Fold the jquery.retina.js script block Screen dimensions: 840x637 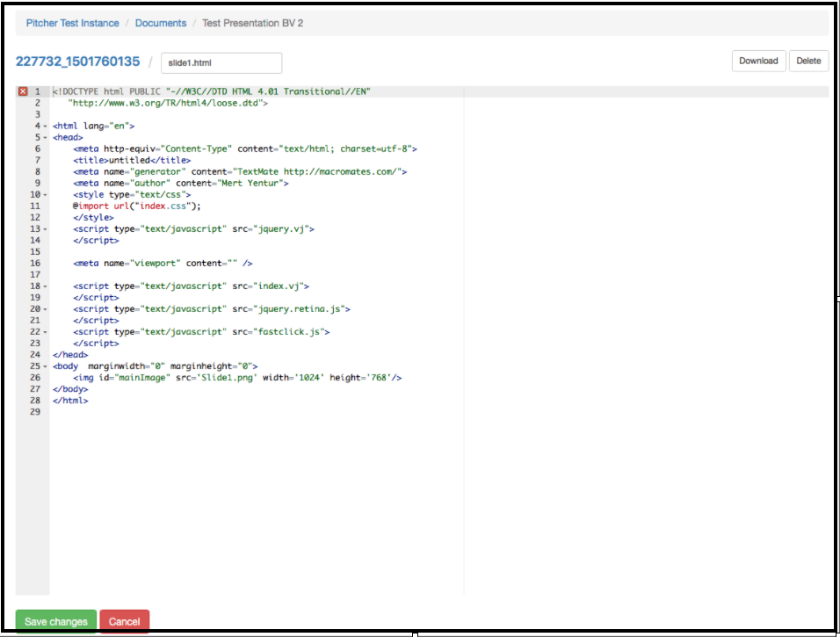pyautogui.click(x=45, y=308)
